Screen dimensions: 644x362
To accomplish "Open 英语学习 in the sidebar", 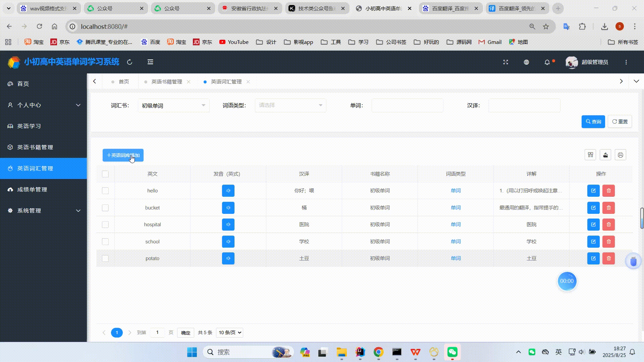I will (x=44, y=126).
